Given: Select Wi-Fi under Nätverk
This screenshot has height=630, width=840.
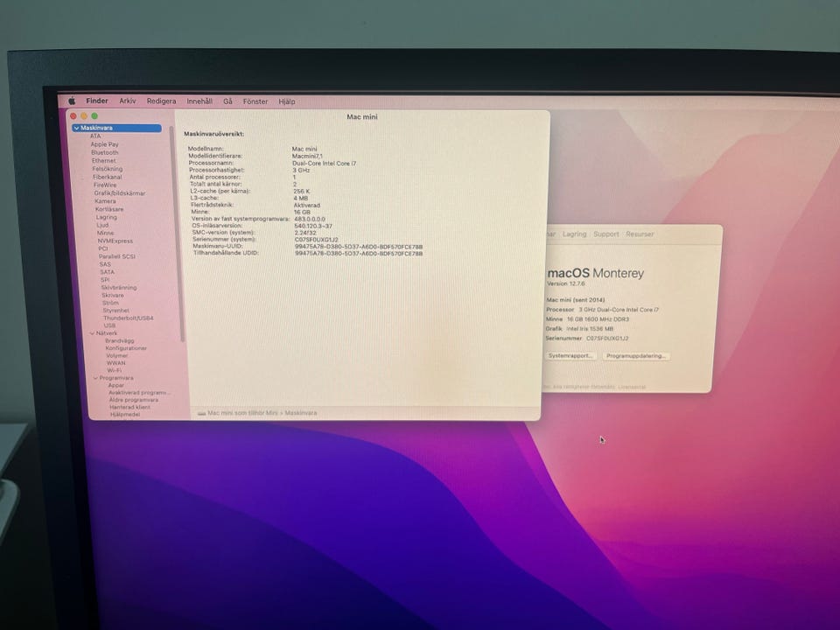Looking at the screenshot, I should [x=114, y=371].
